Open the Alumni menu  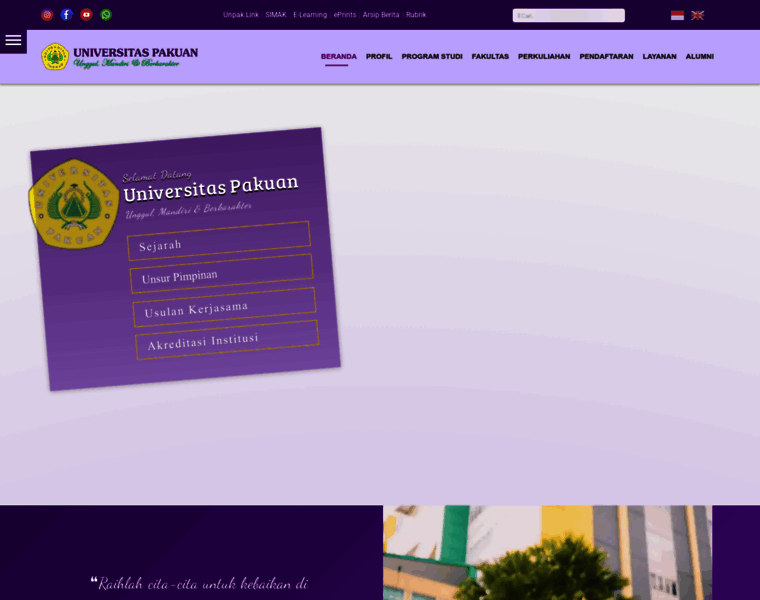[699, 57]
